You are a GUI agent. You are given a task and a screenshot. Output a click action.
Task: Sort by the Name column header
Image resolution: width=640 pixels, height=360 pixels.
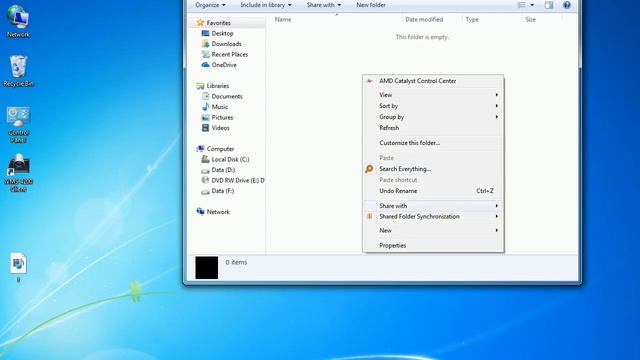click(283, 19)
